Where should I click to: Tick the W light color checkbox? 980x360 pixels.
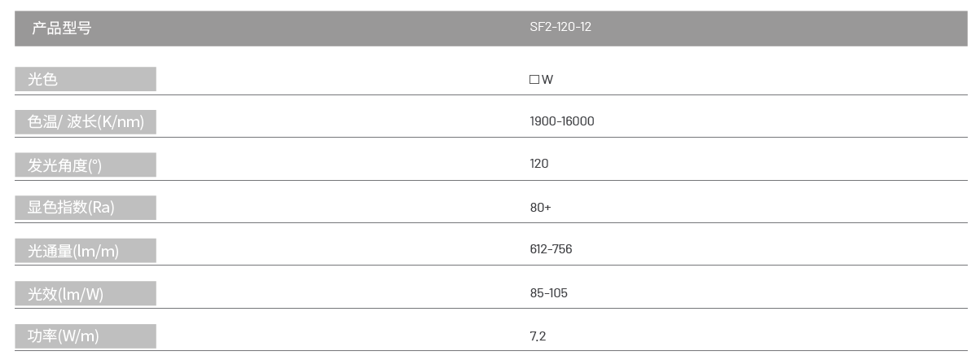tap(534, 80)
